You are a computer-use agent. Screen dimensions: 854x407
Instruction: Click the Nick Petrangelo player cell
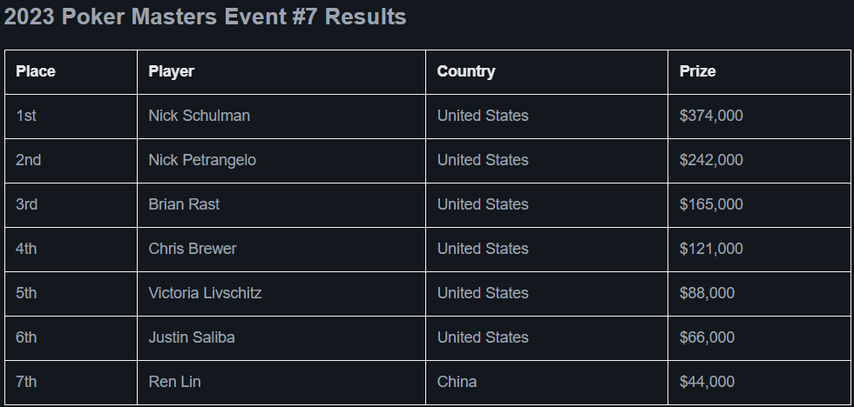point(281,161)
